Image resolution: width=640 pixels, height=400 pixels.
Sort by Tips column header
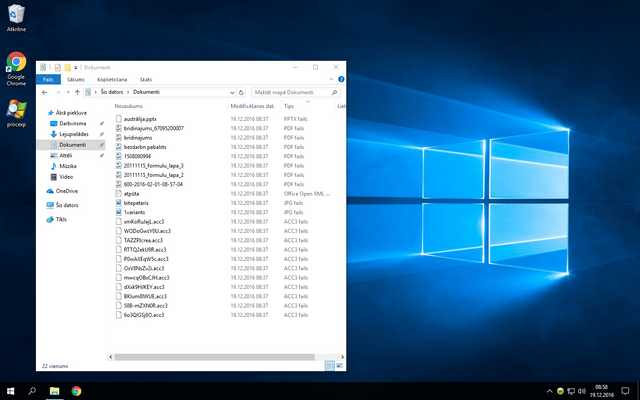point(289,106)
